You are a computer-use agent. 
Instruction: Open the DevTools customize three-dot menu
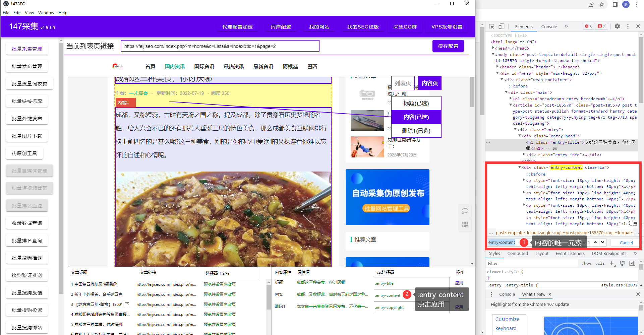[628, 26]
